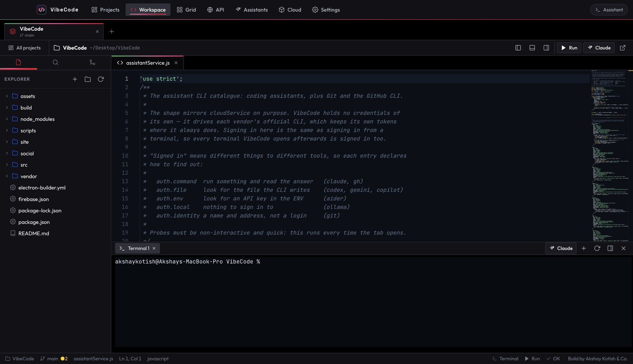Open electron-builder.yml file

(x=56, y=187)
